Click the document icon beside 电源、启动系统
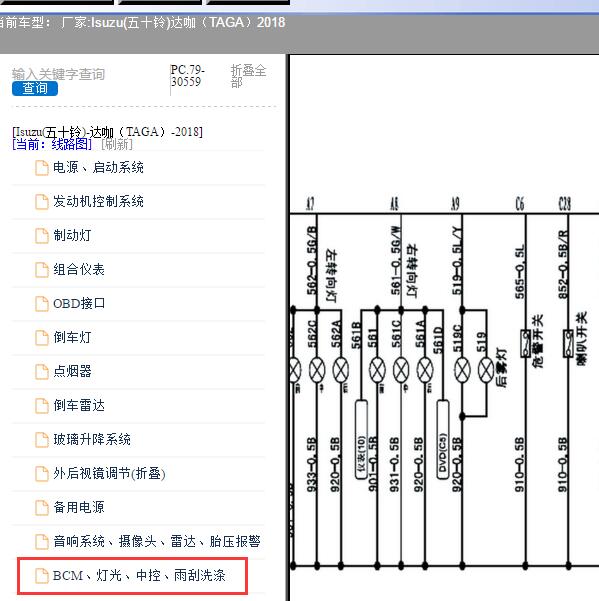 click(42, 168)
